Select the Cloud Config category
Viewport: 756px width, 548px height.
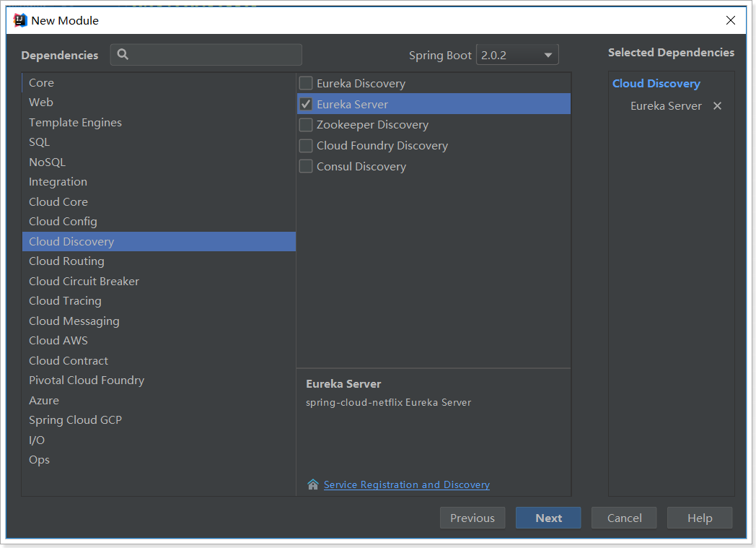(x=159, y=222)
